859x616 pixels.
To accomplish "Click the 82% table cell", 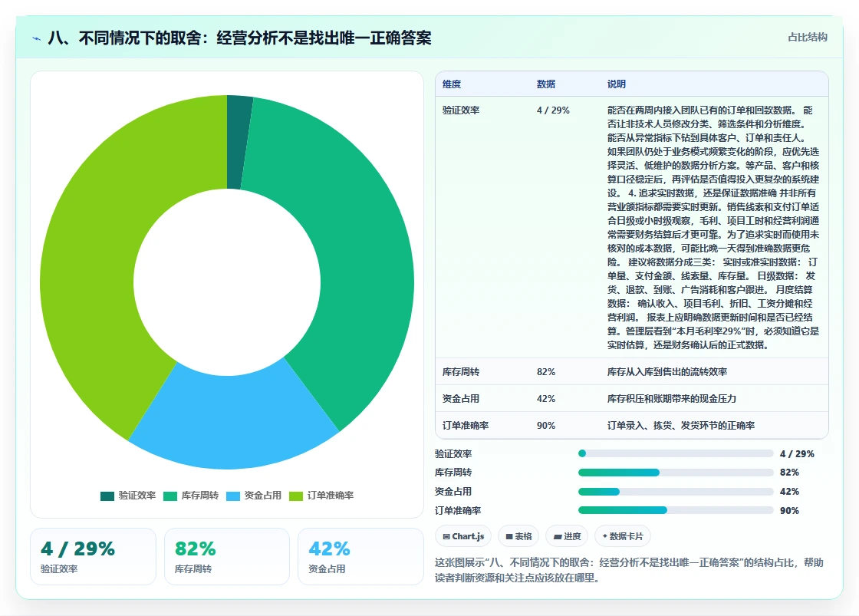I will click(546, 371).
